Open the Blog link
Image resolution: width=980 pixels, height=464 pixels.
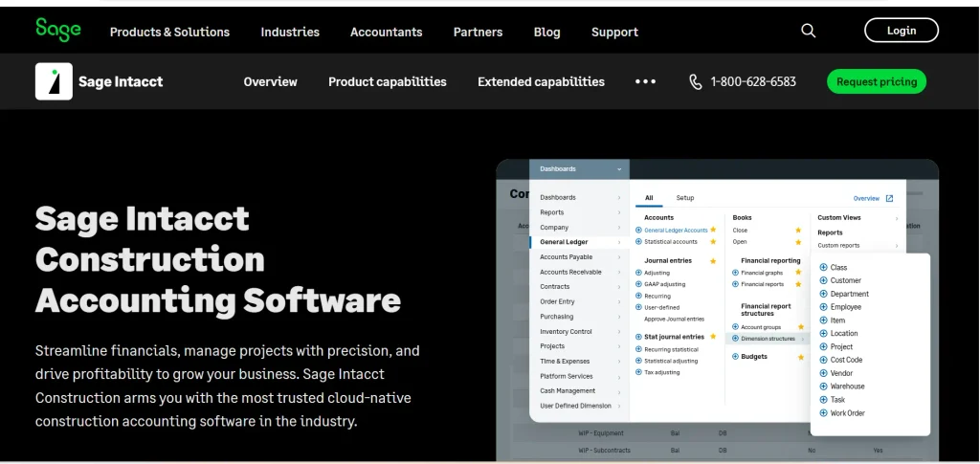coord(546,32)
